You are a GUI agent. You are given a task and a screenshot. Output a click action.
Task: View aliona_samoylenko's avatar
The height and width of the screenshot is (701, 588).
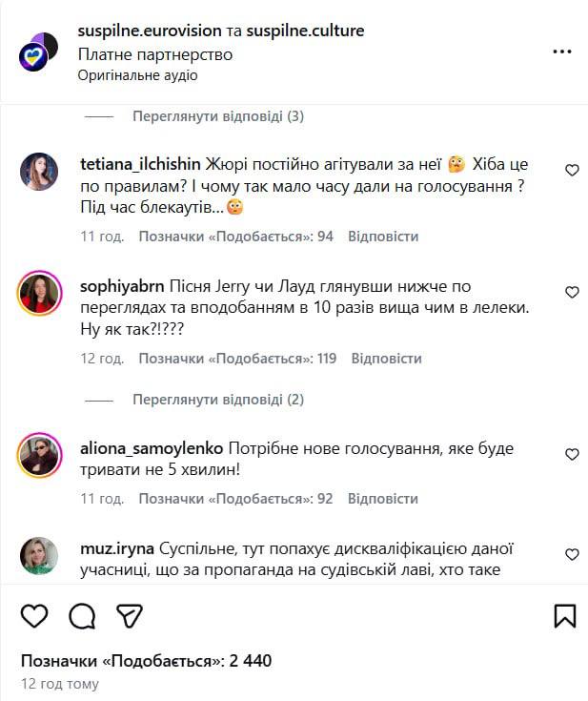39,455
